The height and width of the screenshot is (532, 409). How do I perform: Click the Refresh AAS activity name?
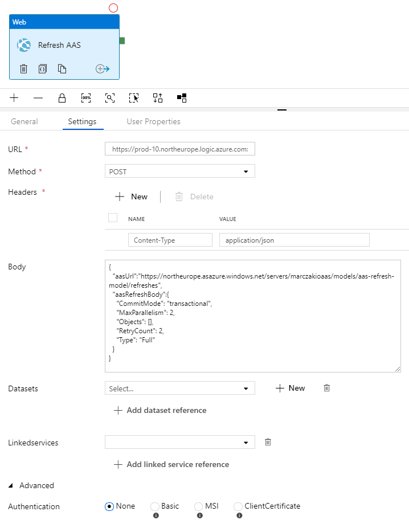(x=59, y=45)
